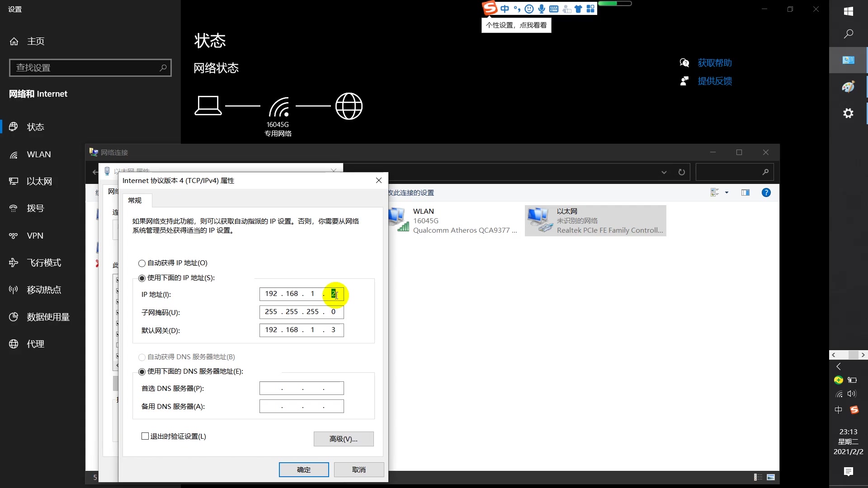The width and height of the screenshot is (868, 488).
Task: Open the Sogou emoji smiley icon
Action: pos(529,9)
